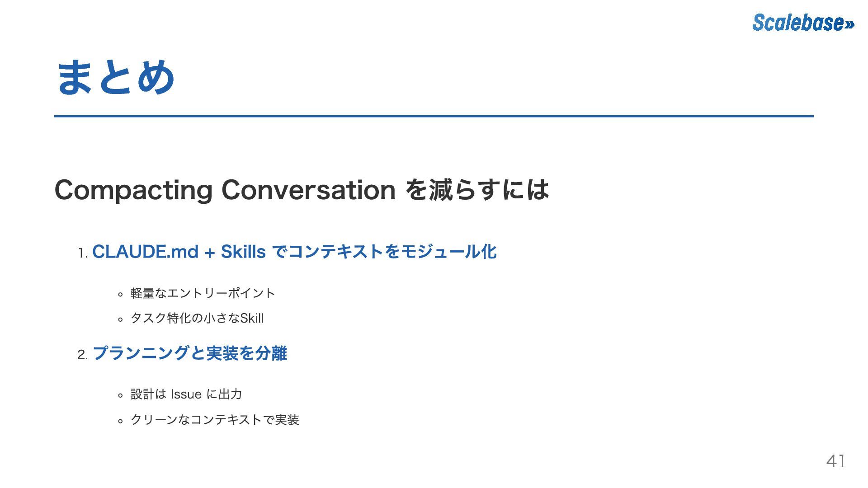Screen dimensions: 868x488
Task: Click the word Issue in the bullet
Action: (x=186, y=394)
